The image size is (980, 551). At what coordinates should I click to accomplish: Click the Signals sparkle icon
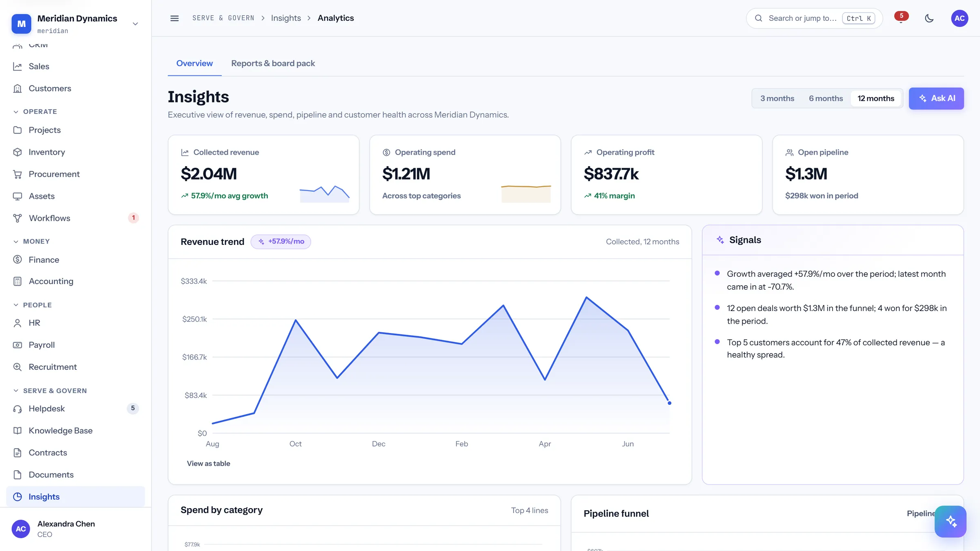pos(720,240)
